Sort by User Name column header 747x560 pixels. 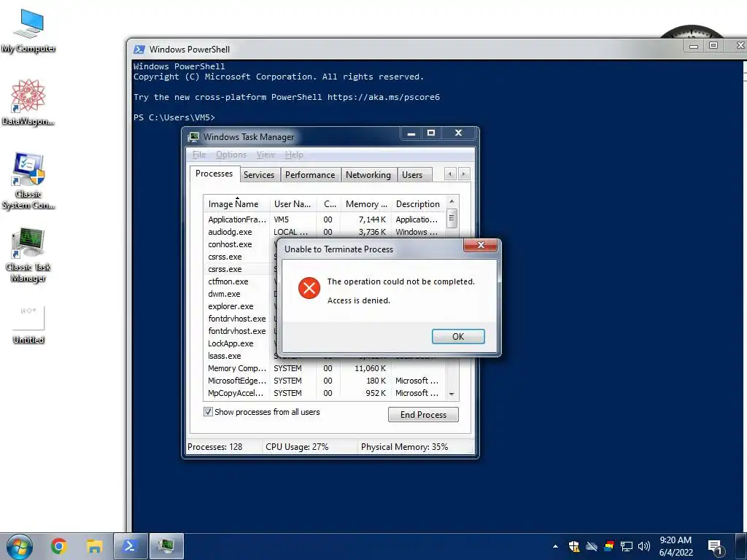pos(293,204)
